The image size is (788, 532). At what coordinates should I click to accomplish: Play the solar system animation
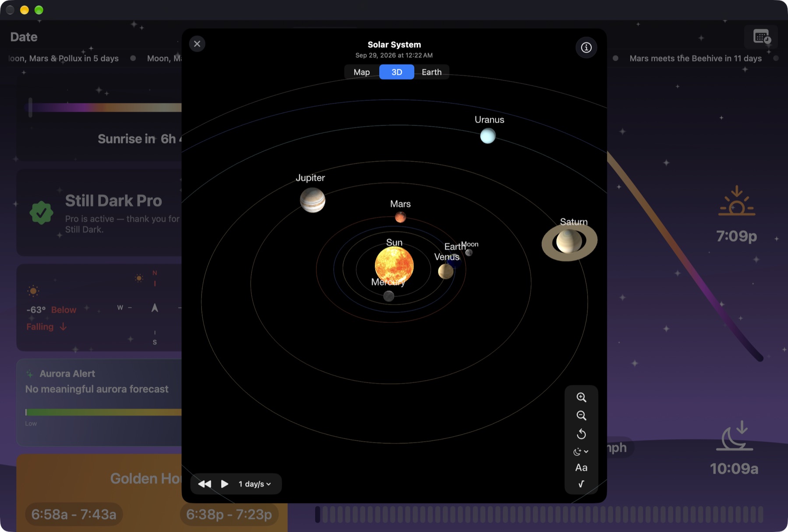tap(225, 484)
